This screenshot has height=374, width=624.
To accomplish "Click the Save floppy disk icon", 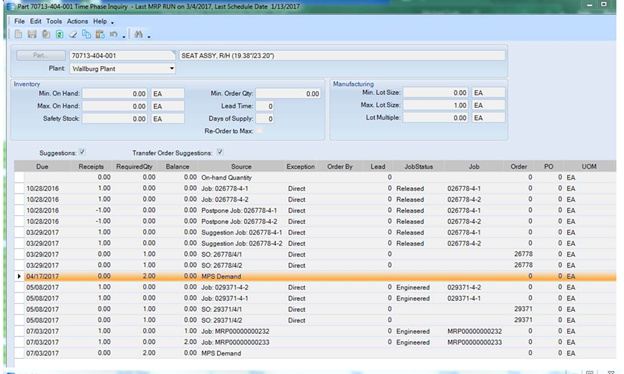I will tap(32, 34).
